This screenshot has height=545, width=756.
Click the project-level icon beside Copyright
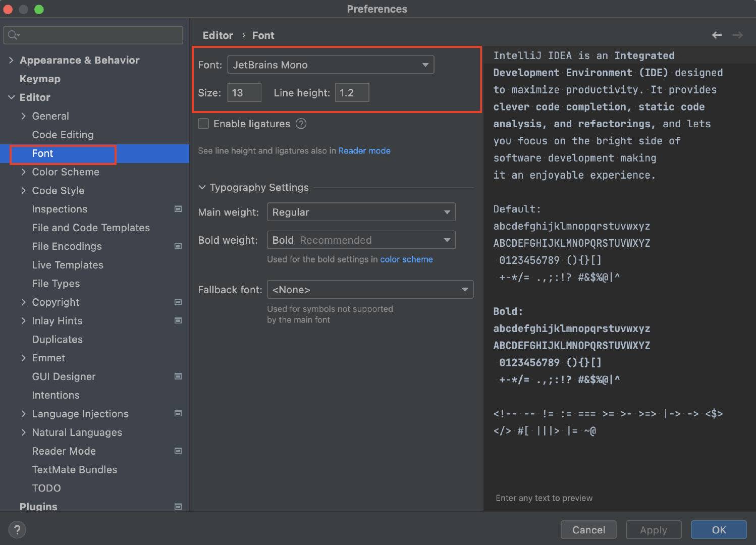click(x=178, y=302)
